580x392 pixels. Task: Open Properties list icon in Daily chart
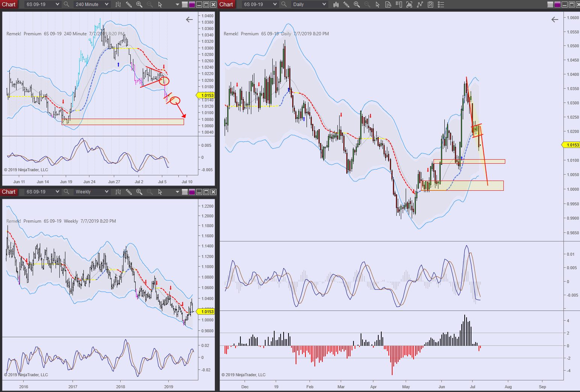(x=441, y=5)
